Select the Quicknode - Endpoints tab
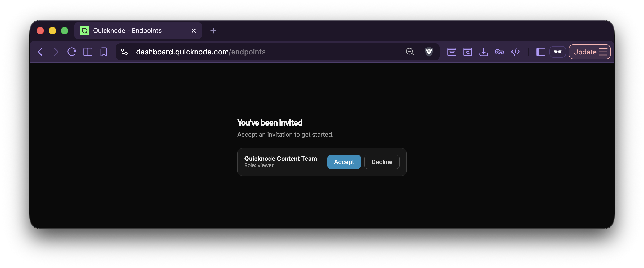Image resolution: width=644 pixels, height=268 pixels. [x=138, y=31]
